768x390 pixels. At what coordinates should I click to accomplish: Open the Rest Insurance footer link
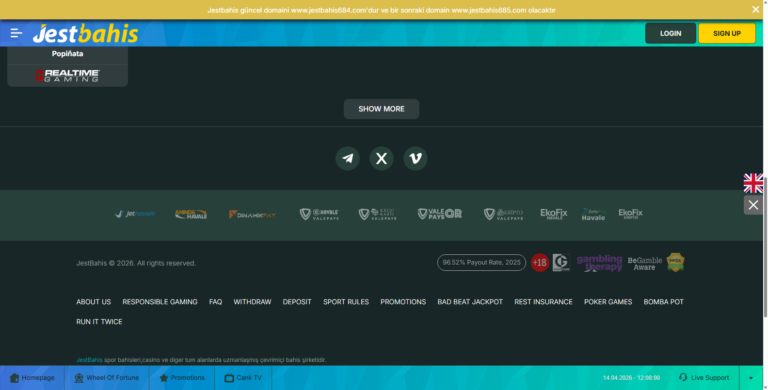pyautogui.click(x=543, y=302)
